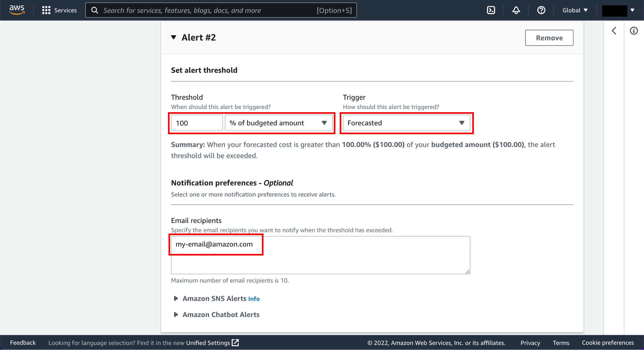This screenshot has height=350, width=644.
Task: Click the account menu dropdown icon
Action: coord(632,10)
